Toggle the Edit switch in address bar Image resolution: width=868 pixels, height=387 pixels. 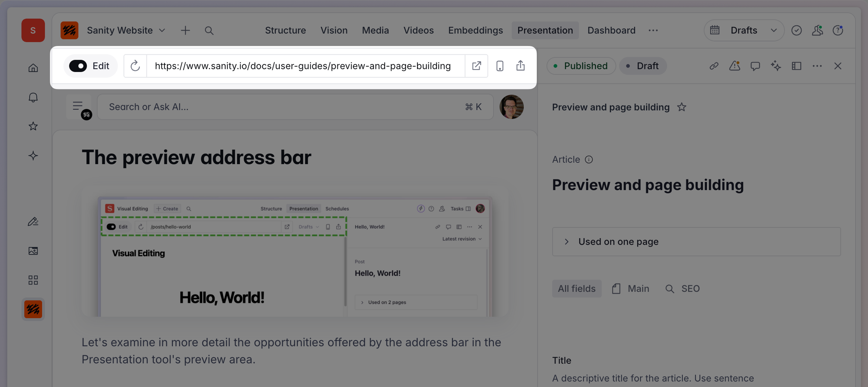78,66
